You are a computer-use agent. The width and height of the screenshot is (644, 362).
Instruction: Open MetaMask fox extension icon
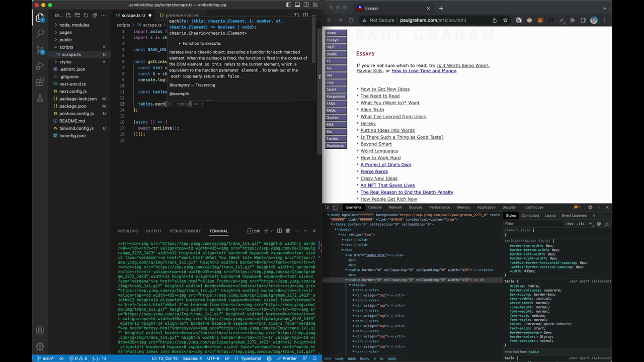pyautogui.click(x=540, y=20)
